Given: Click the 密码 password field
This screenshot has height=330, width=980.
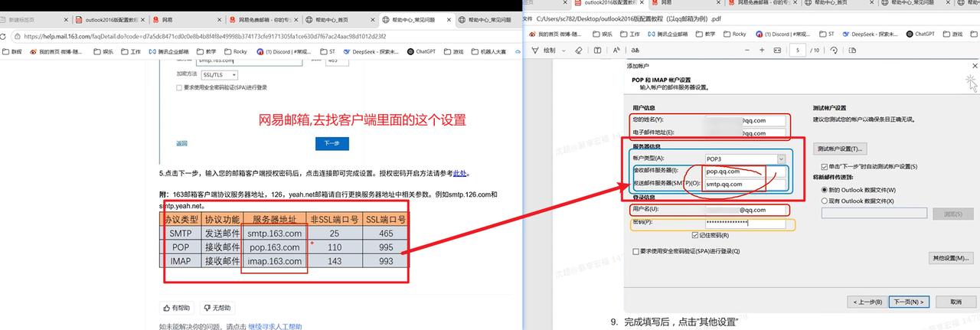Looking at the screenshot, I should point(746,223).
